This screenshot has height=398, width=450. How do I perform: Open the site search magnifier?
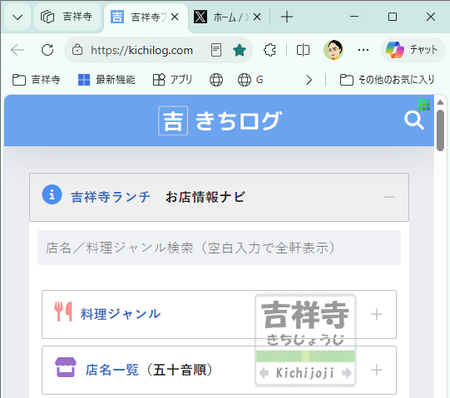click(x=414, y=120)
